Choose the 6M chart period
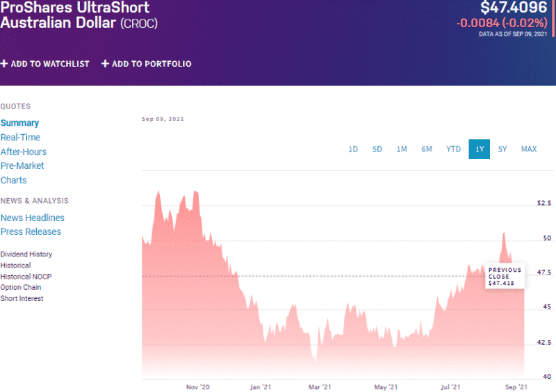Viewport: 556px width, 392px height. point(427,149)
